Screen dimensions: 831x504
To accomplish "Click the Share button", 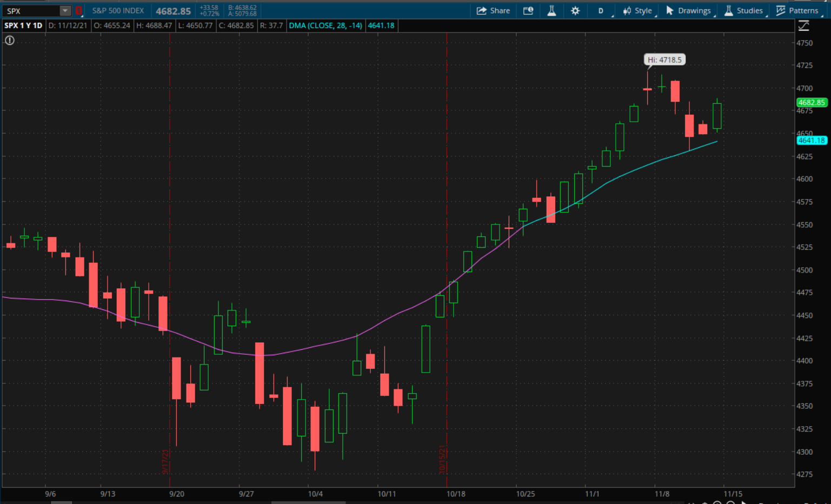I will (493, 11).
